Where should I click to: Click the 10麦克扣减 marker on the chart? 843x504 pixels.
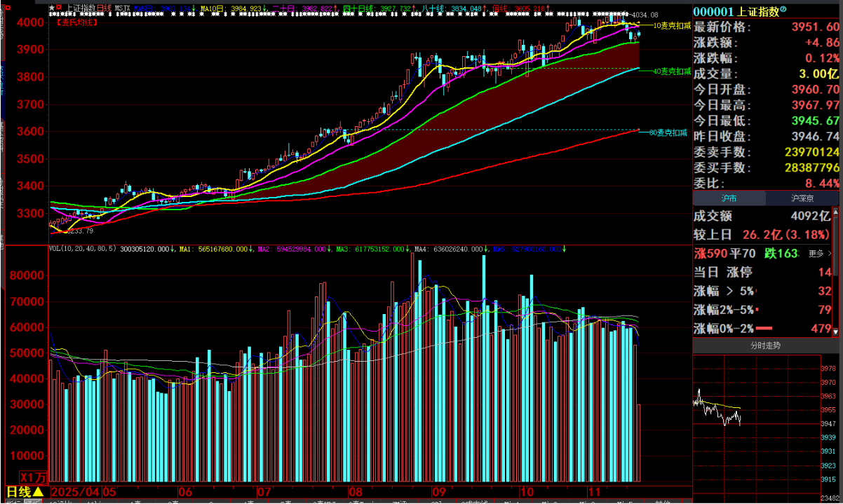pos(671,25)
